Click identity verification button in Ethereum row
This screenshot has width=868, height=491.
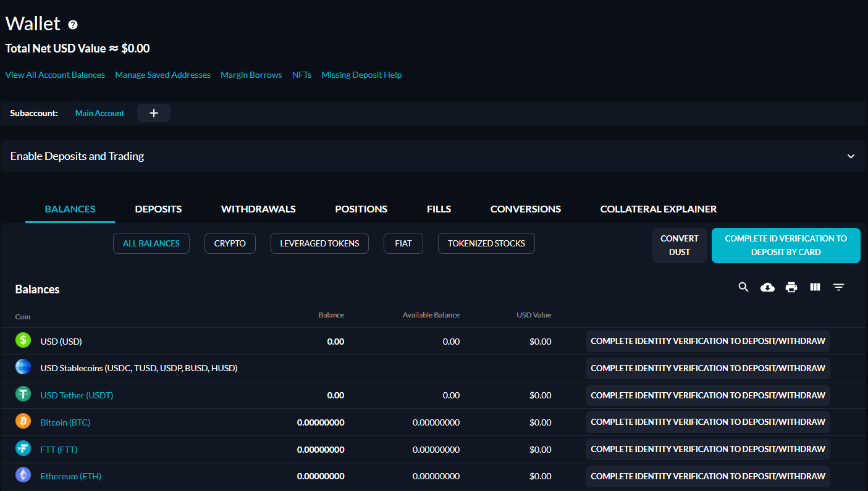tap(708, 476)
